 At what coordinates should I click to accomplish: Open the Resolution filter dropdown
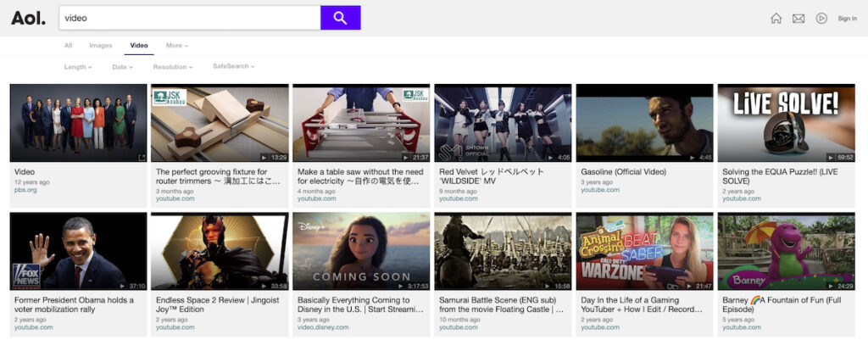tap(173, 66)
